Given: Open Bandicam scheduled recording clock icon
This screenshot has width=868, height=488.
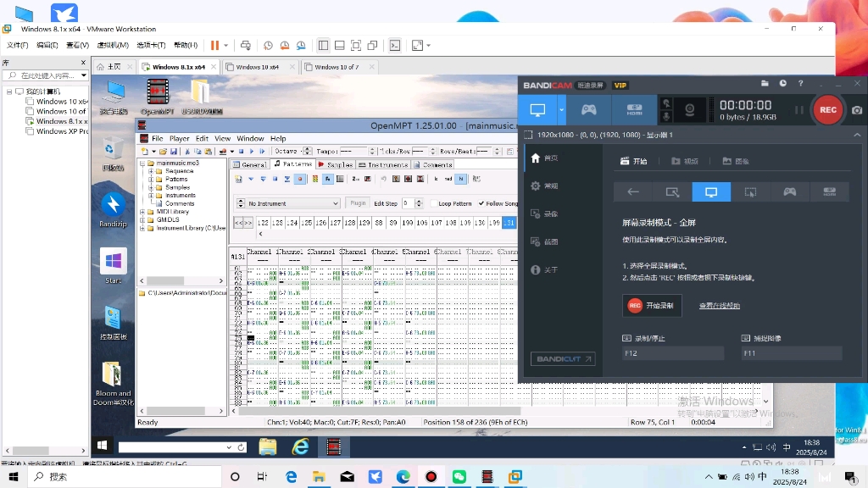Looking at the screenshot, I should point(782,84).
